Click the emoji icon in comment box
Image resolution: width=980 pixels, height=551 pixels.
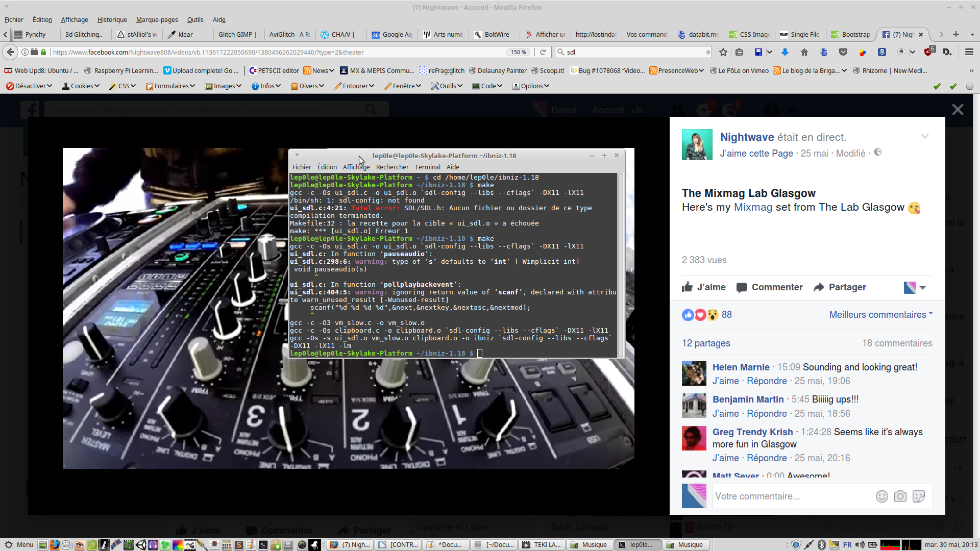pyautogui.click(x=881, y=496)
